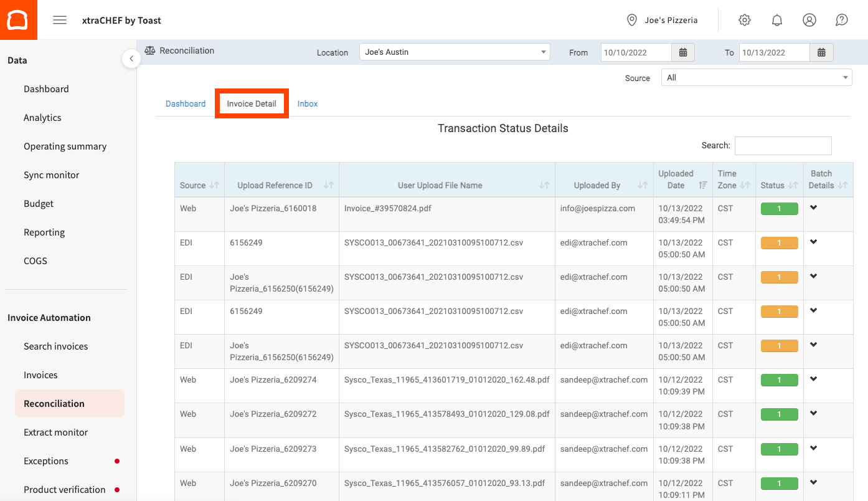Image resolution: width=868 pixels, height=501 pixels.
Task: Expand batch details for Invoice_#39570824.pdf
Action: [x=814, y=207]
